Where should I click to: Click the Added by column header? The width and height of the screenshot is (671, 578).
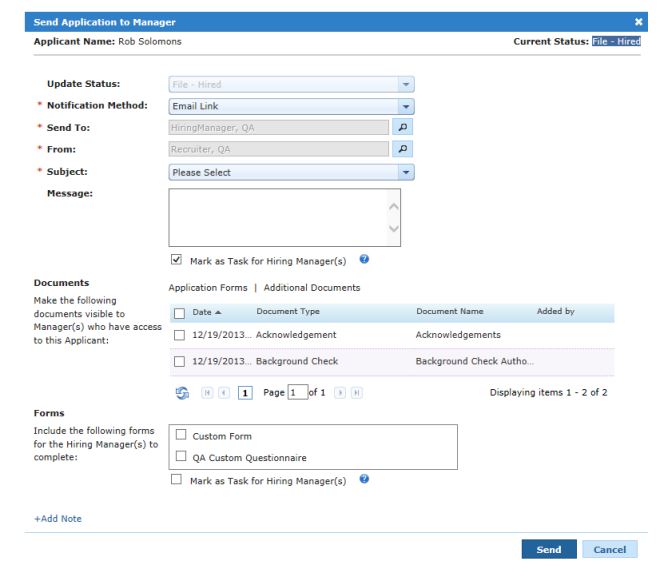pos(555,311)
